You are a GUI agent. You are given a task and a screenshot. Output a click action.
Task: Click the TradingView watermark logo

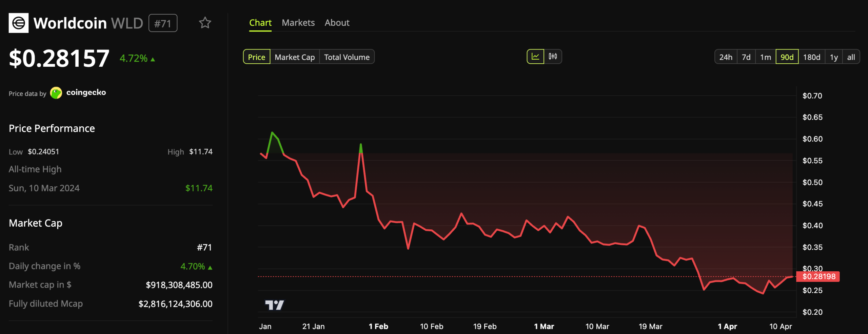tap(275, 305)
